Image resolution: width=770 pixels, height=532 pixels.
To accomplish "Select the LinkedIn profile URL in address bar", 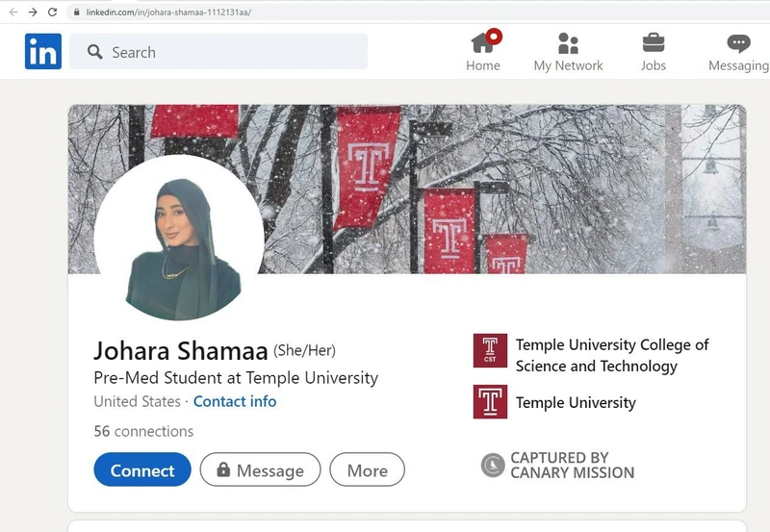I will coord(168,13).
